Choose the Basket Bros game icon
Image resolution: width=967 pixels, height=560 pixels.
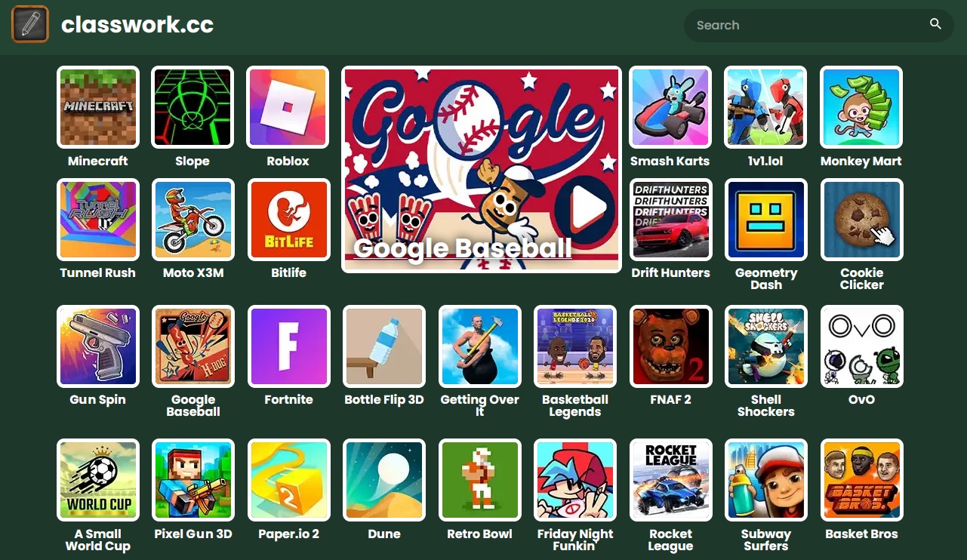(x=861, y=480)
